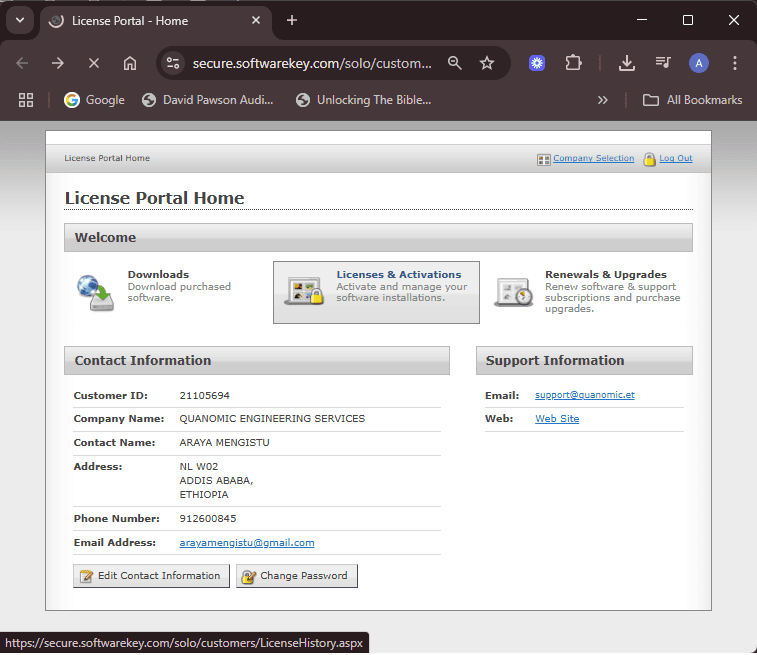Screen dimensions: 757x655
Task: Open the Extensions puzzle menu
Action: pyautogui.click(x=573, y=63)
